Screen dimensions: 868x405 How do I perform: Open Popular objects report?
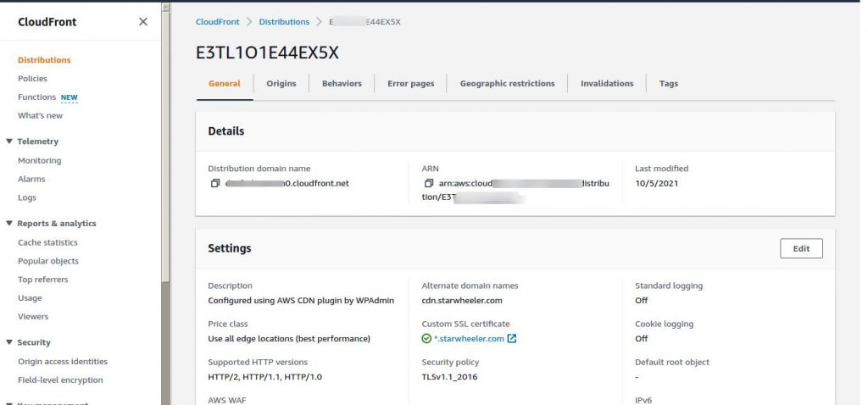pyautogui.click(x=48, y=261)
